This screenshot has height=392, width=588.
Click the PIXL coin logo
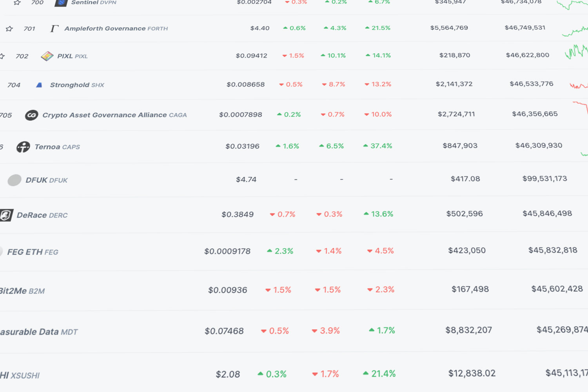tap(48, 56)
